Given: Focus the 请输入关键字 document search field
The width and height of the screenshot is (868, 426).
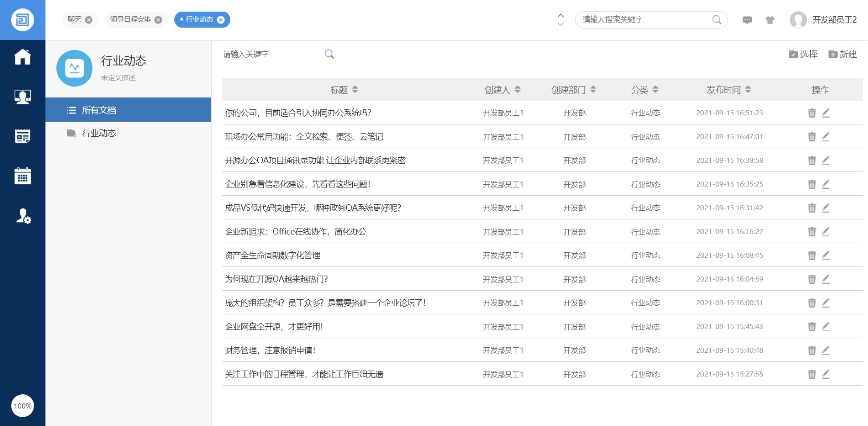Looking at the screenshot, I should [x=272, y=54].
